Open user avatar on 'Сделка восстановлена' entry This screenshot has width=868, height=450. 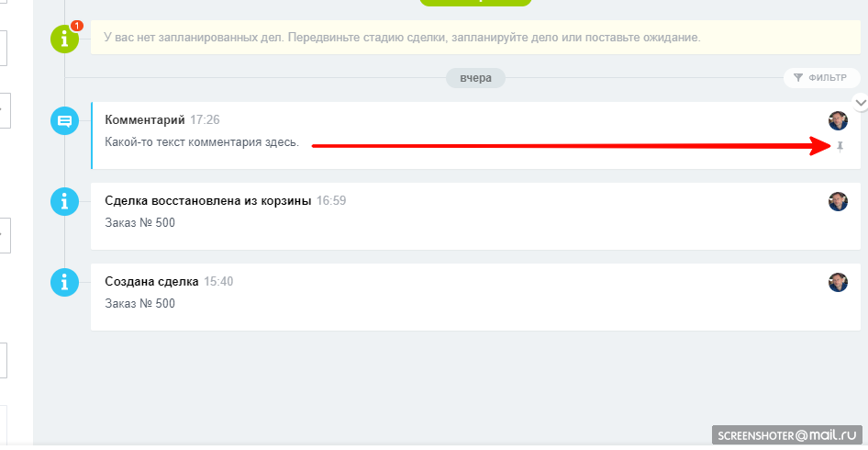pyautogui.click(x=838, y=201)
